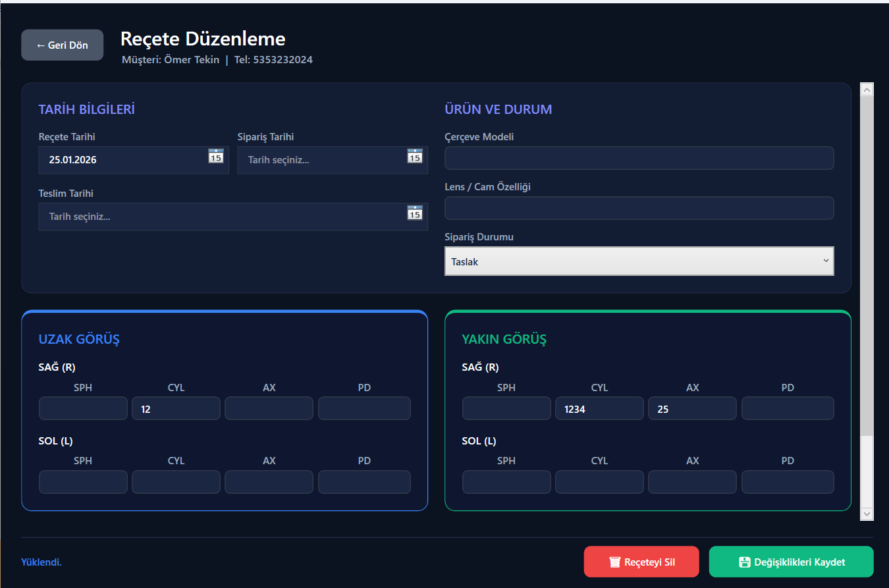
Task: Click Yakın Görüş right-eye SPH field
Action: coord(506,408)
